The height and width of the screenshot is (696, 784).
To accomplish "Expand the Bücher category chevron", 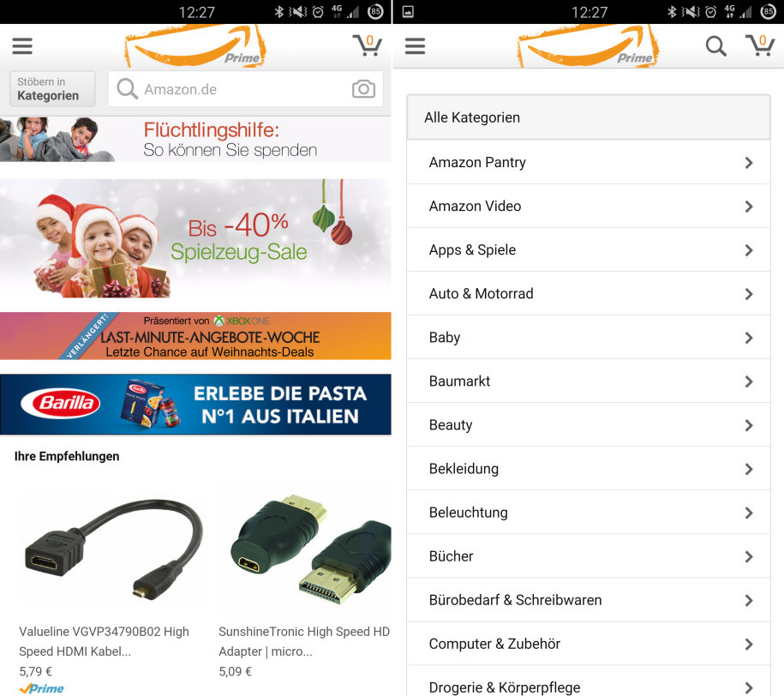I will (x=749, y=557).
